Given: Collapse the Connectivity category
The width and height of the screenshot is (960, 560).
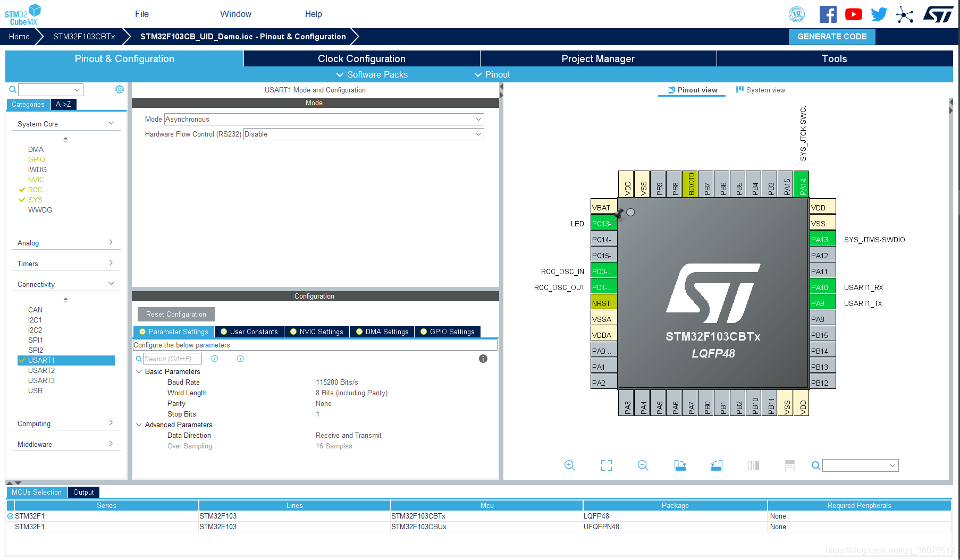Looking at the screenshot, I should (x=65, y=284).
